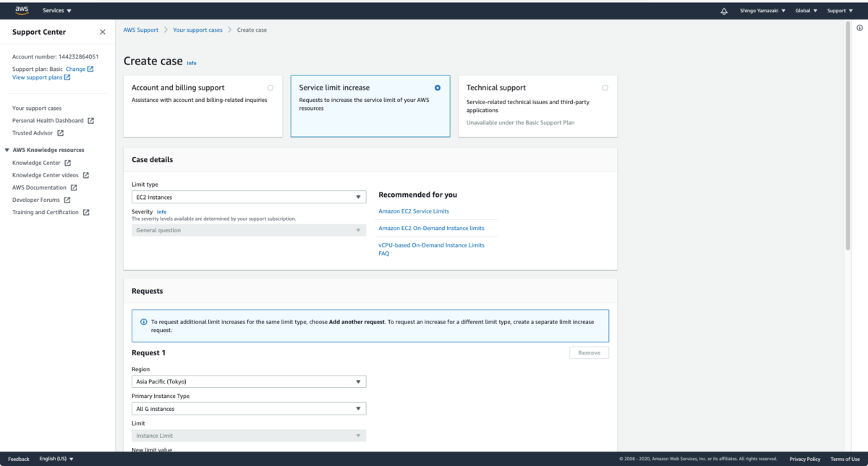Click Change support plan link
The image size is (868, 466).
(x=75, y=69)
